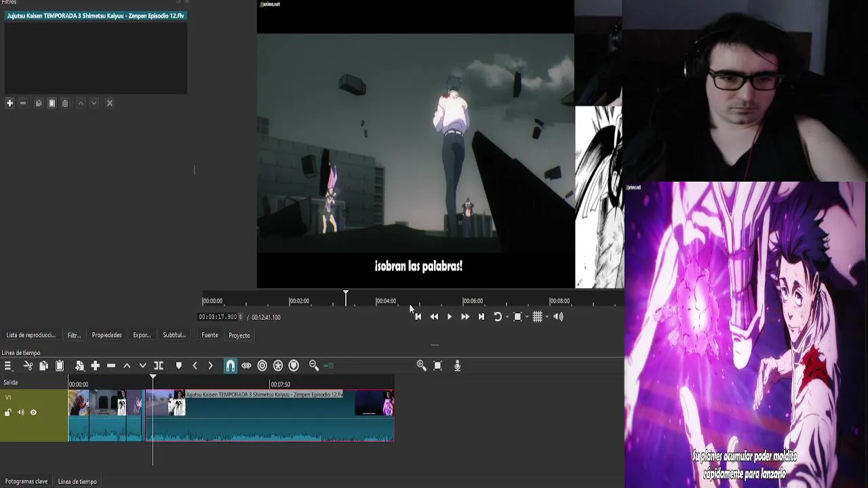Skip to the next point in player
868x488 pixels.
tap(481, 317)
